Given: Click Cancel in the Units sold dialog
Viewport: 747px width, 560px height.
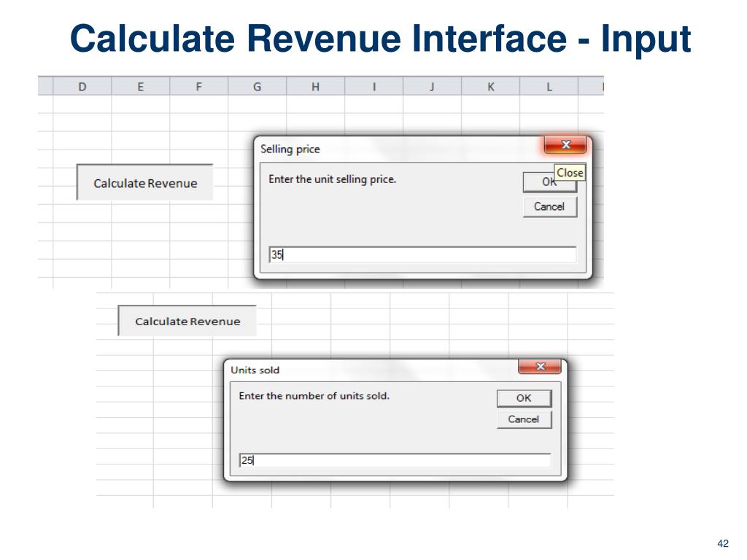Looking at the screenshot, I should (x=524, y=419).
